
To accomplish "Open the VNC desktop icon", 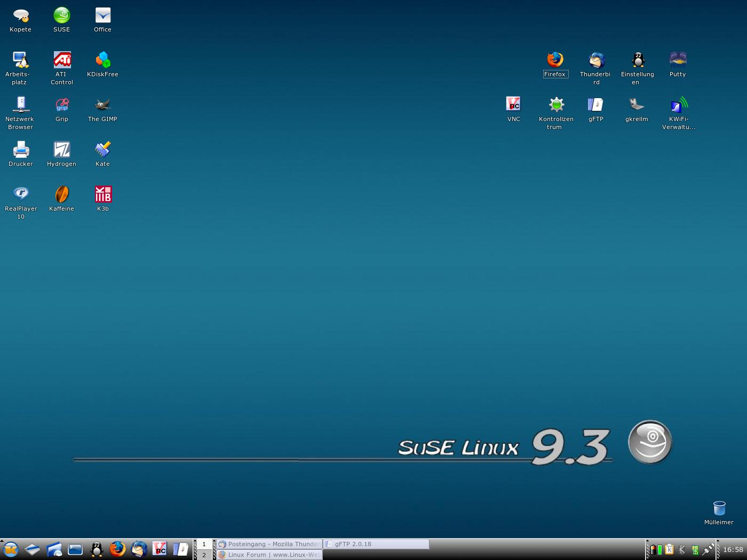I will coord(513,110).
